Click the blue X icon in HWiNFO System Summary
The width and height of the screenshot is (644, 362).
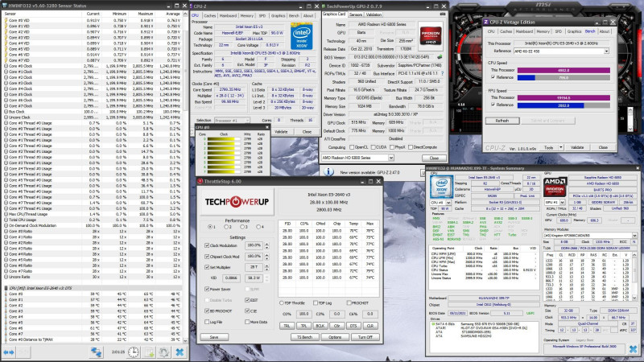coord(633,349)
